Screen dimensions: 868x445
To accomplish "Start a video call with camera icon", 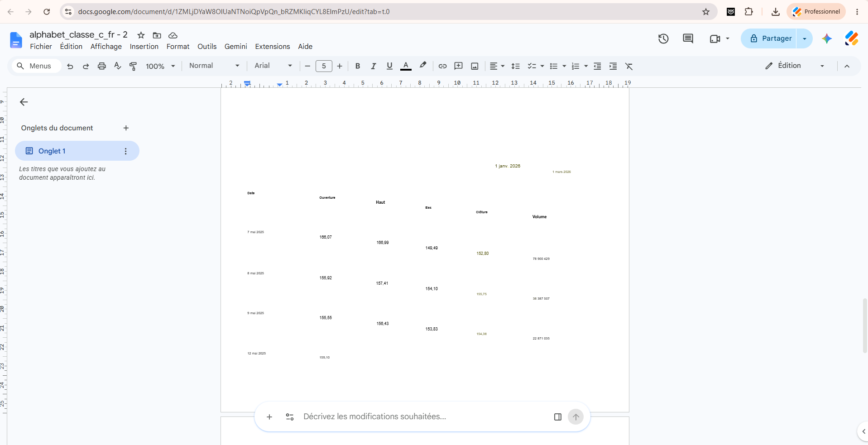I will tap(715, 39).
